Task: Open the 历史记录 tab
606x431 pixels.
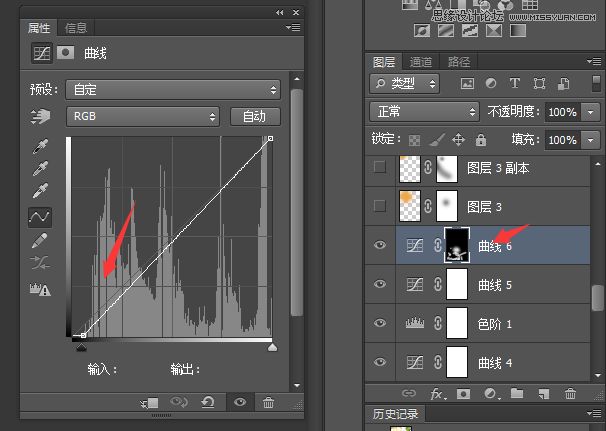Action: point(395,414)
